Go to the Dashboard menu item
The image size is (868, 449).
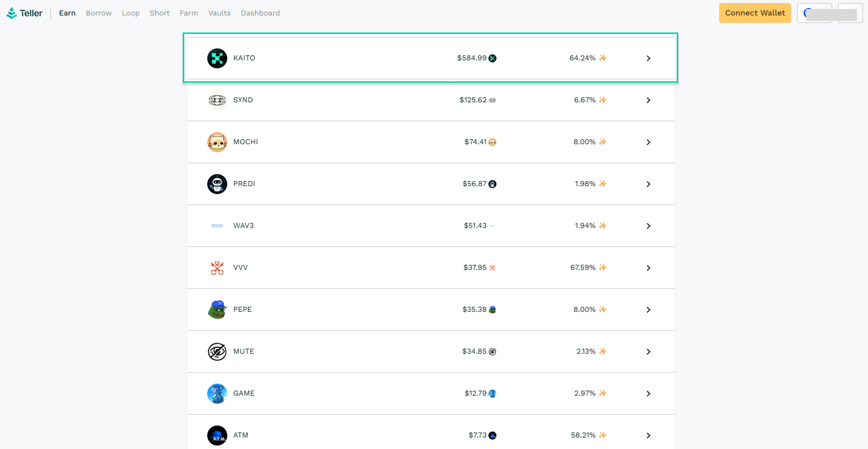(260, 13)
